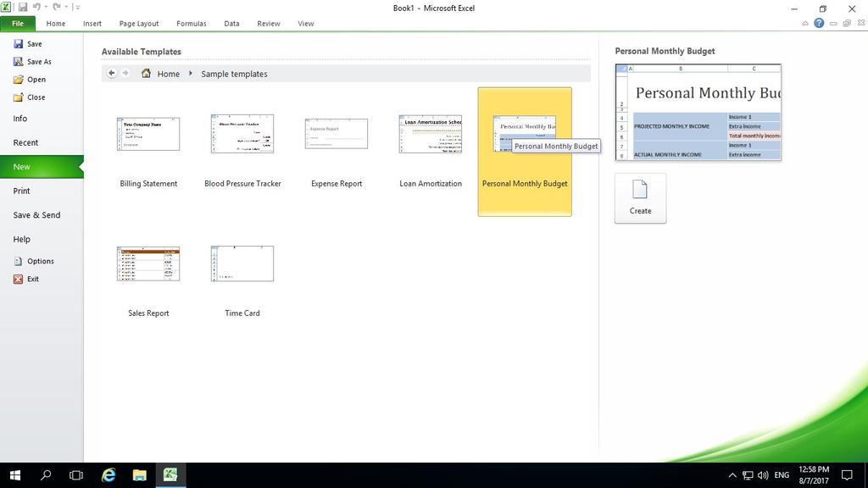This screenshot has width=868, height=488.
Task: Click the Redo arrow in the title bar
Action: pyautogui.click(x=57, y=7)
